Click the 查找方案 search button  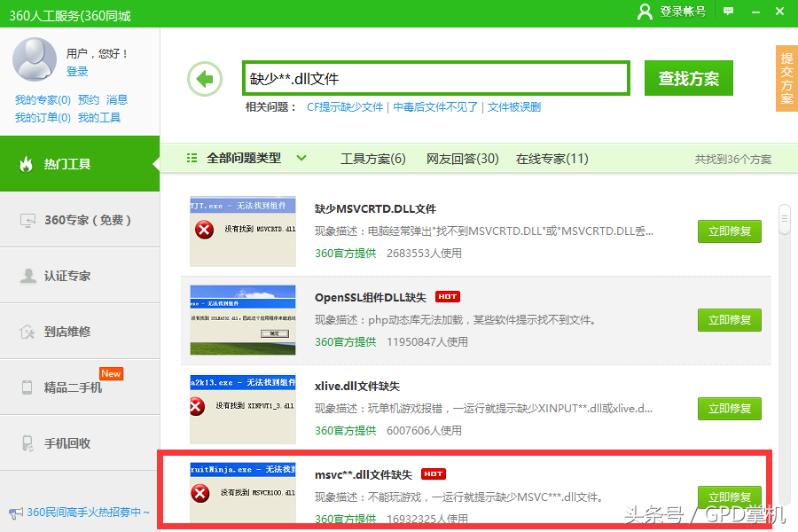689,78
